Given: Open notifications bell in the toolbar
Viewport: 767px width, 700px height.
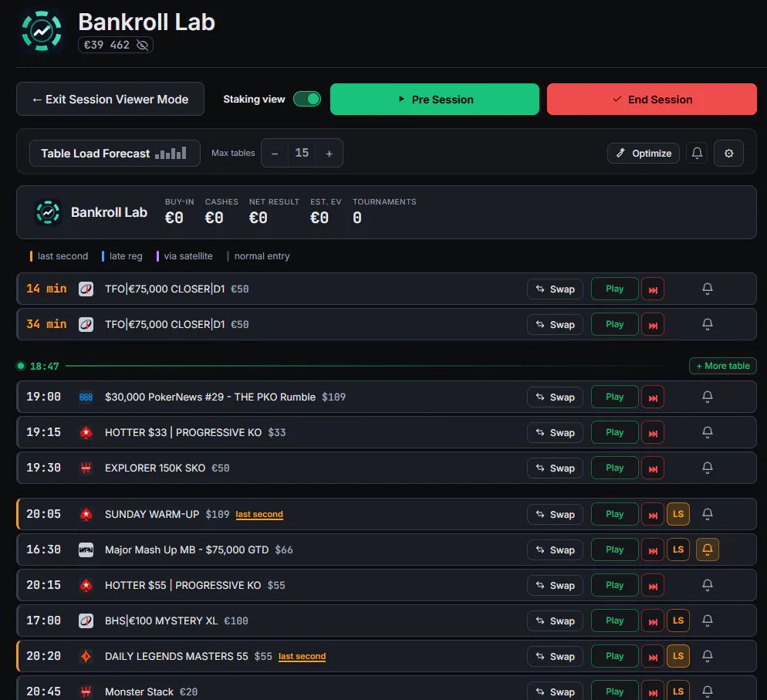Looking at the screenshot, I should (x=697, y=153).
